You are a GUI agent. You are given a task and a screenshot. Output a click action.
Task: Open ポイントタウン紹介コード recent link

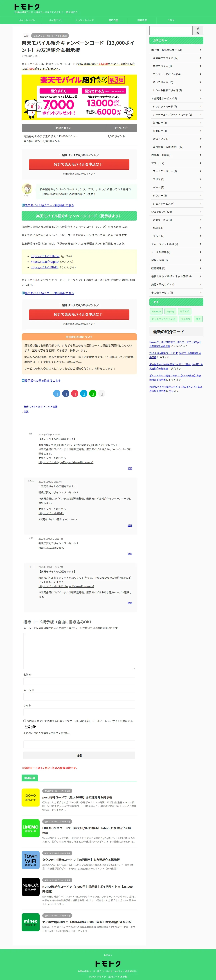[175, 377]
